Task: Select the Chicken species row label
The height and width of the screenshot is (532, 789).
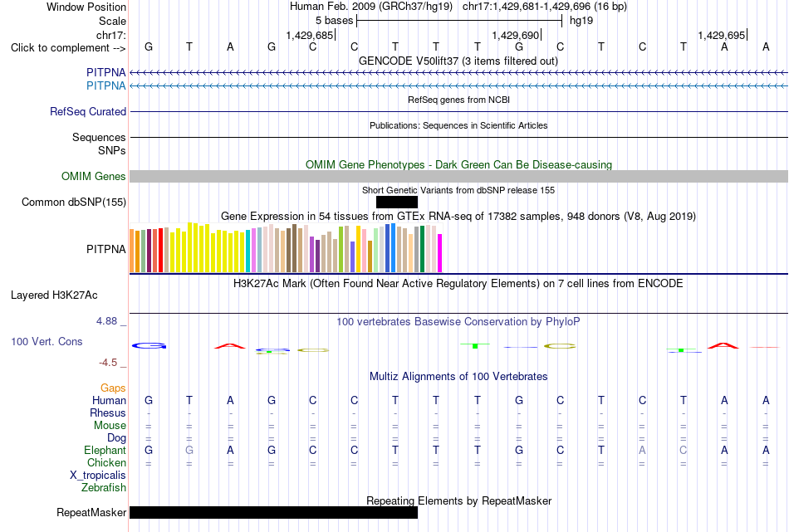Action: [106, 462]
